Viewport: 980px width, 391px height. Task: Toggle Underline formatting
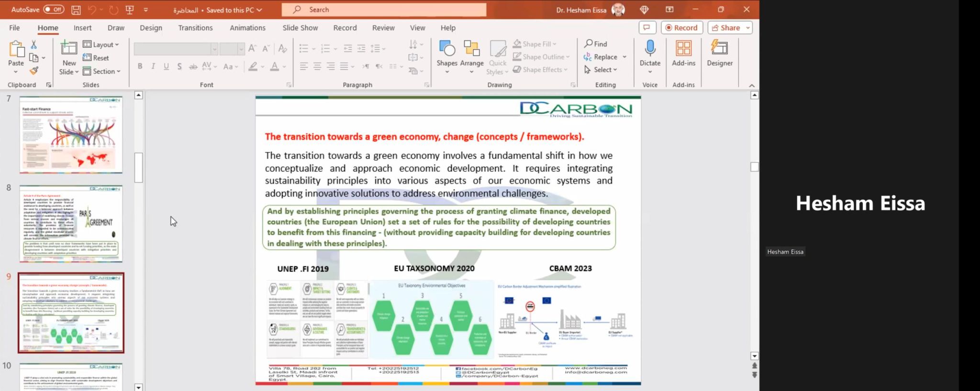(166, 67)
